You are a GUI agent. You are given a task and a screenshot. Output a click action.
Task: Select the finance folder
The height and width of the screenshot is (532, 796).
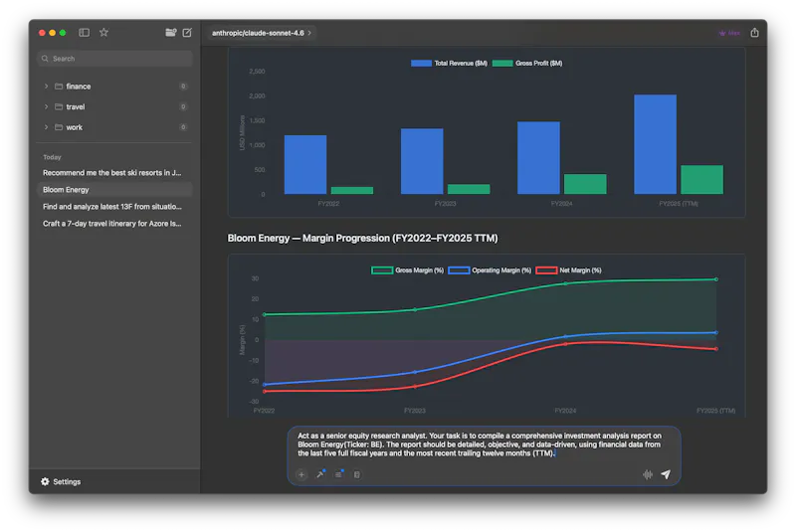click(x=115, y=87)
